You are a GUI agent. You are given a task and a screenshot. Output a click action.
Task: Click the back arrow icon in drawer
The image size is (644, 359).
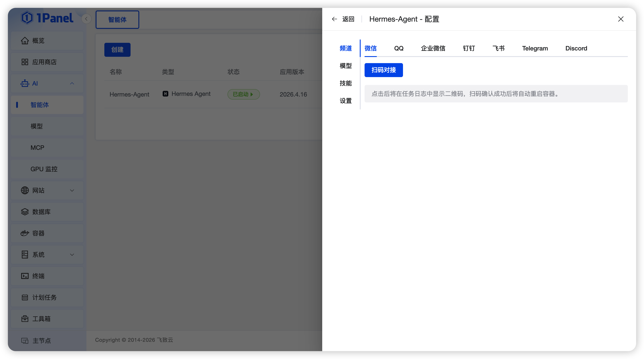(334, 19)
